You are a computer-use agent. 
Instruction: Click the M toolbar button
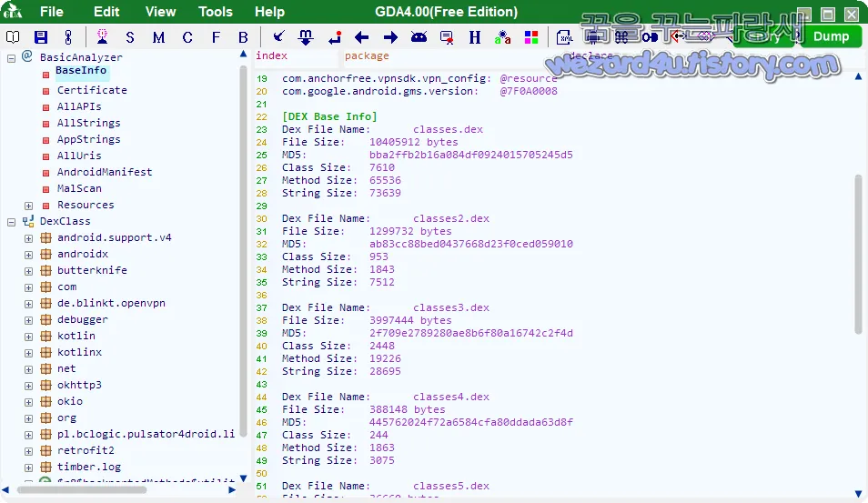point(159,37)
